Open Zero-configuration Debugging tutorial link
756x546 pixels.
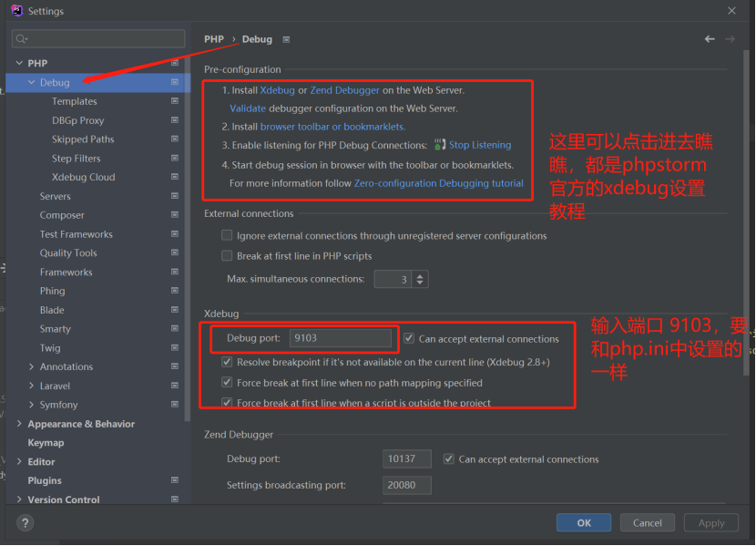coord(439,183)
